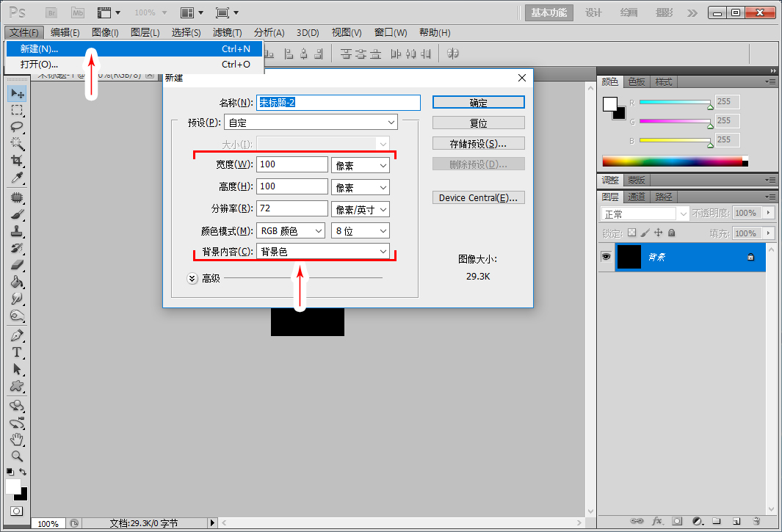Screen dimensions: 782x532
Task: Expand the 高级 advanced section
Action: click(x=192, y=278)
